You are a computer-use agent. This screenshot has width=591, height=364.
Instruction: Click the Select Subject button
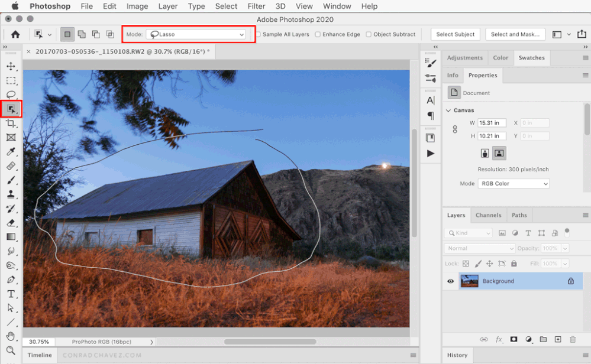click(456, 34)
